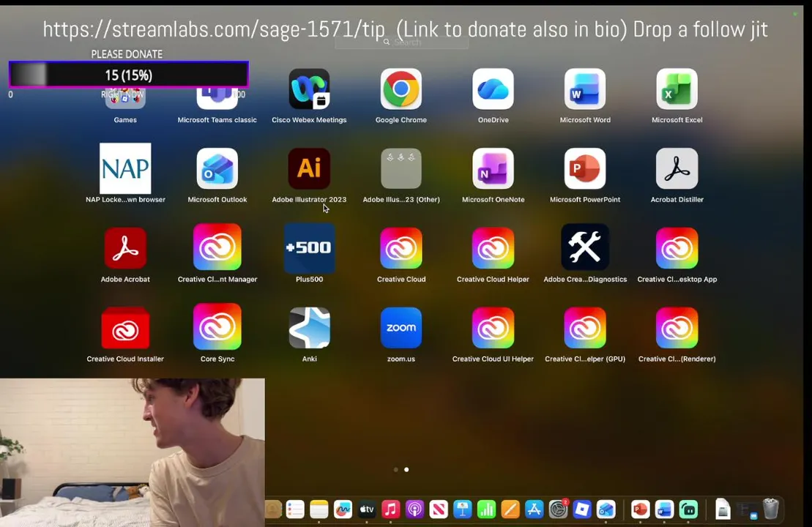Screen dimensions: 812x527
Task: Open the Trash in the Dock
Action: (770, 509)
